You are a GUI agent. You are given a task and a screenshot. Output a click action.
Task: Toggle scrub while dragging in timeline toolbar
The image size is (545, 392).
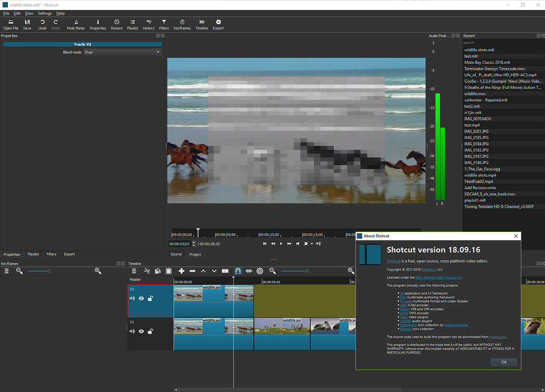[x=249, y=271]
